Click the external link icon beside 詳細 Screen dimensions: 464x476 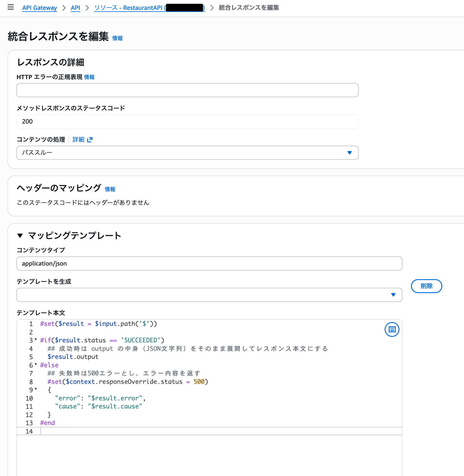(90, 140)
